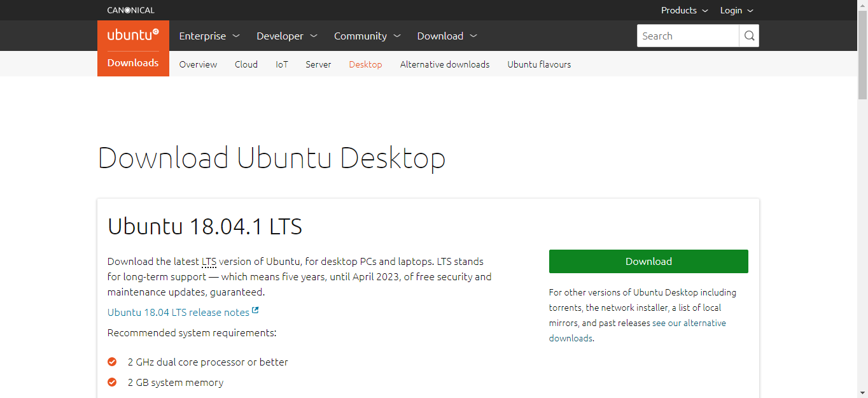Click the Ubuntu 18.04.1 LTS heading
Screen dimensions: 868x398
pyautogui.click(x=205, y=226)
